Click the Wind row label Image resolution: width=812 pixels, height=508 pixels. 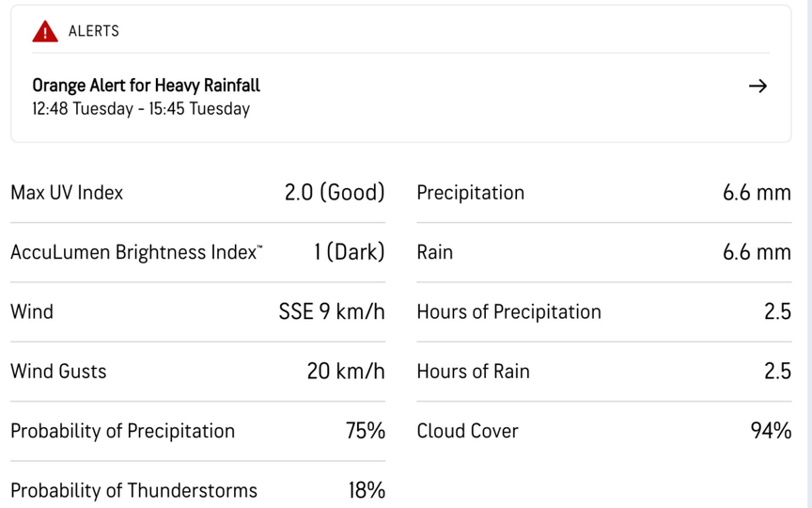[x=32, y=311]
